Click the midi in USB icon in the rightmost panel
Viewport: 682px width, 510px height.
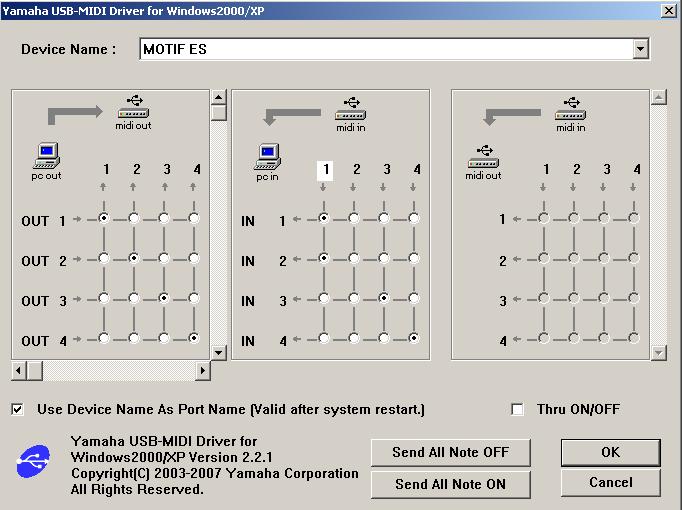click(570, 108)
